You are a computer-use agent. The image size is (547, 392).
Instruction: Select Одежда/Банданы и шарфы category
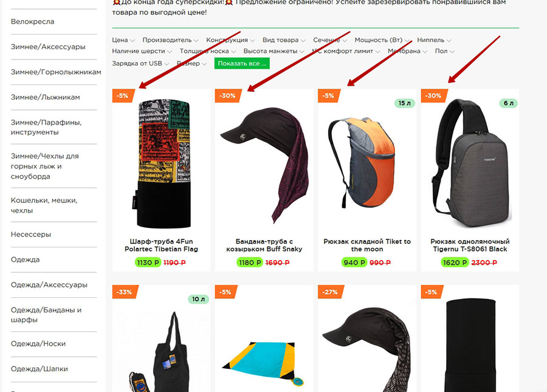[x=46, y=315]
